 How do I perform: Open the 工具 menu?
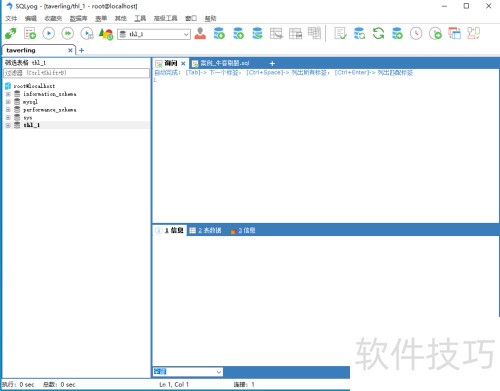click(140, 18)
